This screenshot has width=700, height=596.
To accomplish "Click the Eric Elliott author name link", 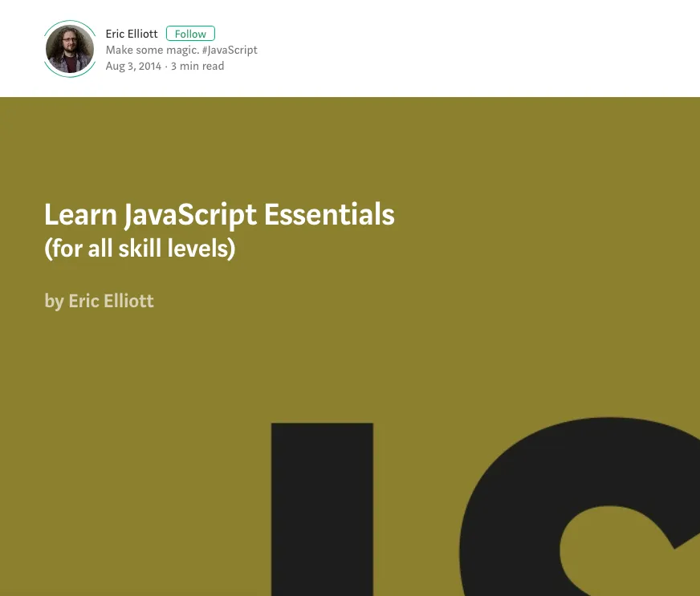I will (x=132, y=34).
